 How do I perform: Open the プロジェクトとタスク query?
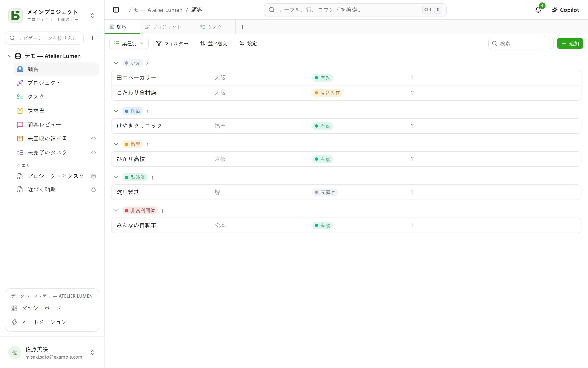click(56, 176)
